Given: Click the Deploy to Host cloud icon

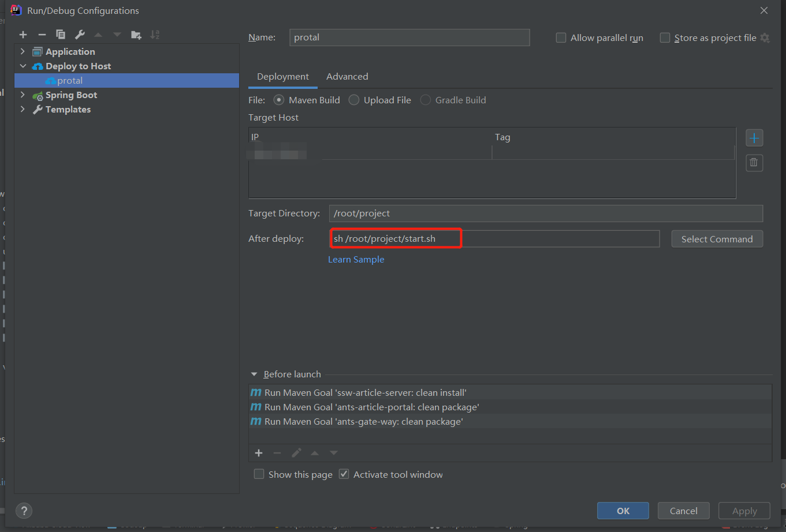Looking at the screenshot, I should (x=38, y=66).
